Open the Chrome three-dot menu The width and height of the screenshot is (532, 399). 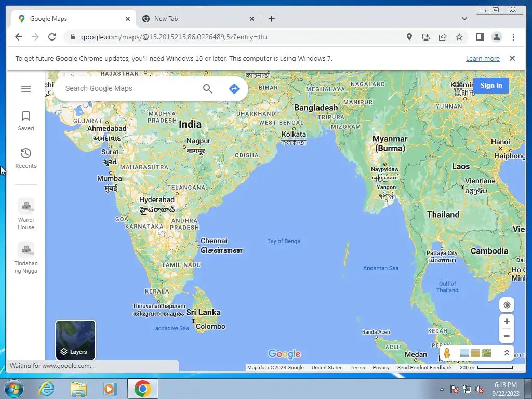click(513, 37)
